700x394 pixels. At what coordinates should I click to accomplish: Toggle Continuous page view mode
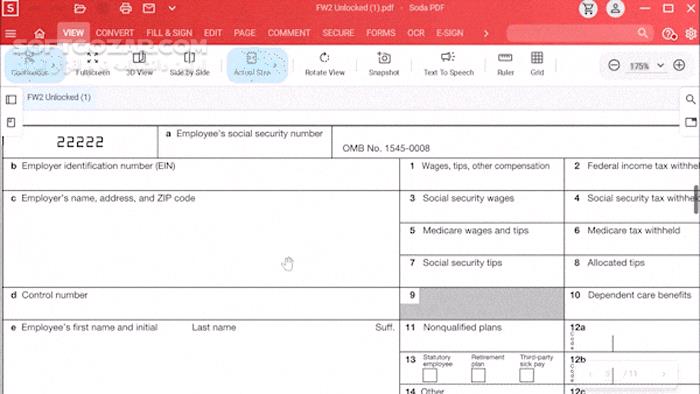29,65
